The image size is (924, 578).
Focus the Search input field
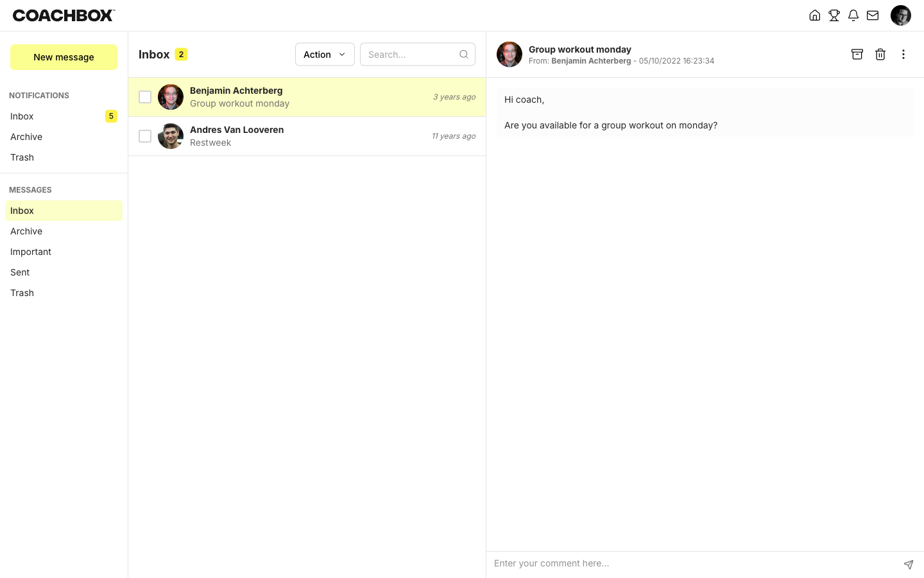(418, 55)
